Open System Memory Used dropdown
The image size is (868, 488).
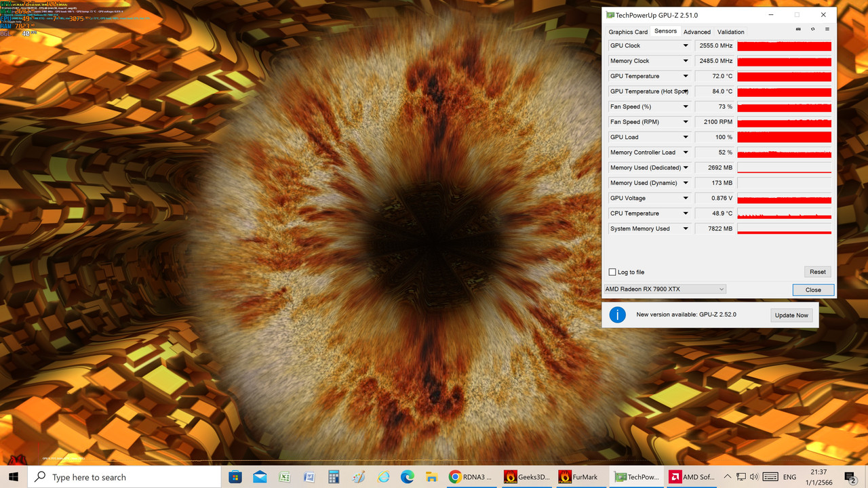pos(686,228)
